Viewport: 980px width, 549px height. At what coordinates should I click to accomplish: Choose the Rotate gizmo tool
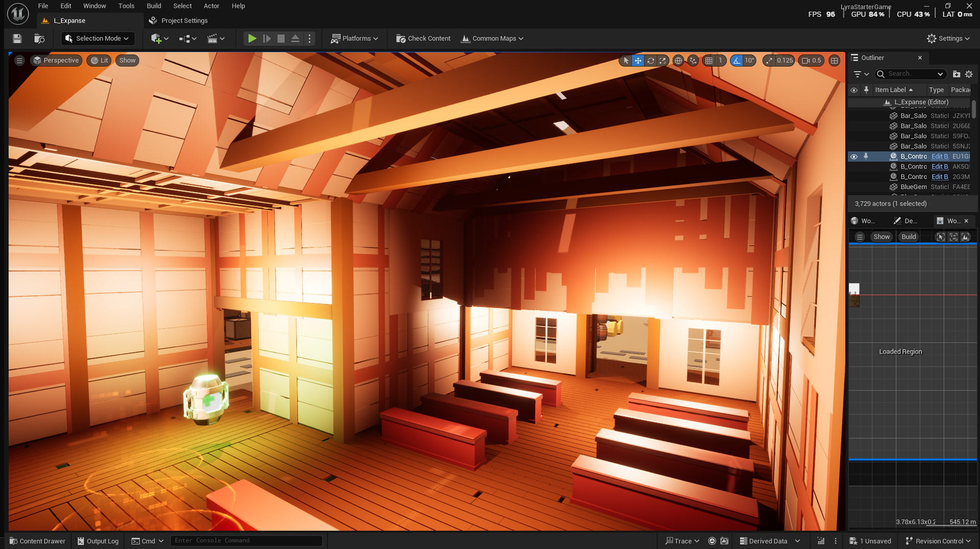pyautogui.click(x=650, y=60)
